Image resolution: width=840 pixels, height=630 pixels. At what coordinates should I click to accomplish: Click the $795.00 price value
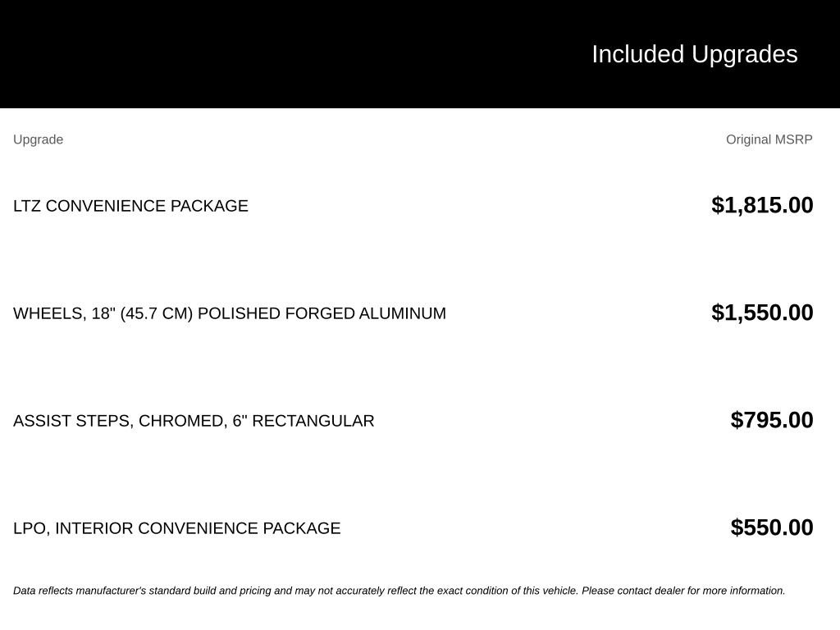(771, 420)
